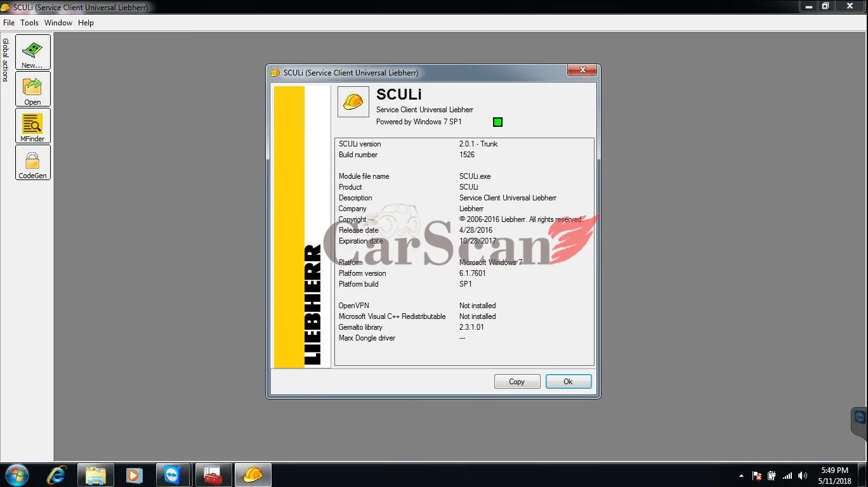868x487 pixels.
Task: Open the Help menu
Action: click(86, 23)
